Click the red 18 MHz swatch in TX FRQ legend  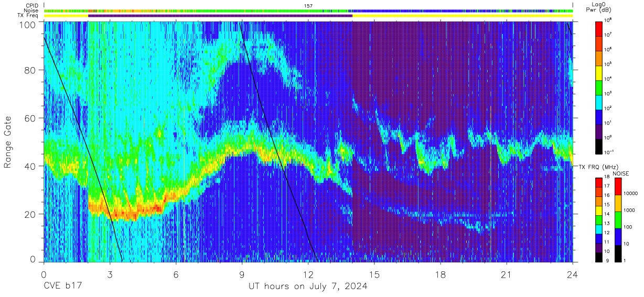click(599, 181)
